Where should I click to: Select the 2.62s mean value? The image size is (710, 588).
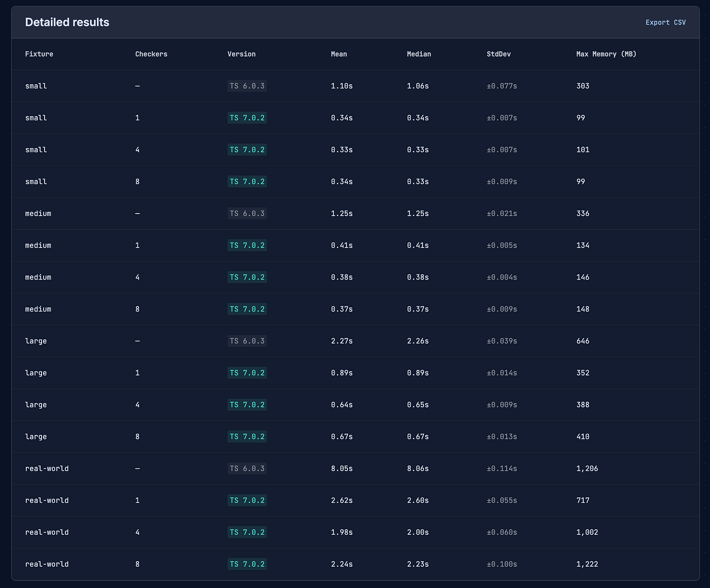pos(342,501)
